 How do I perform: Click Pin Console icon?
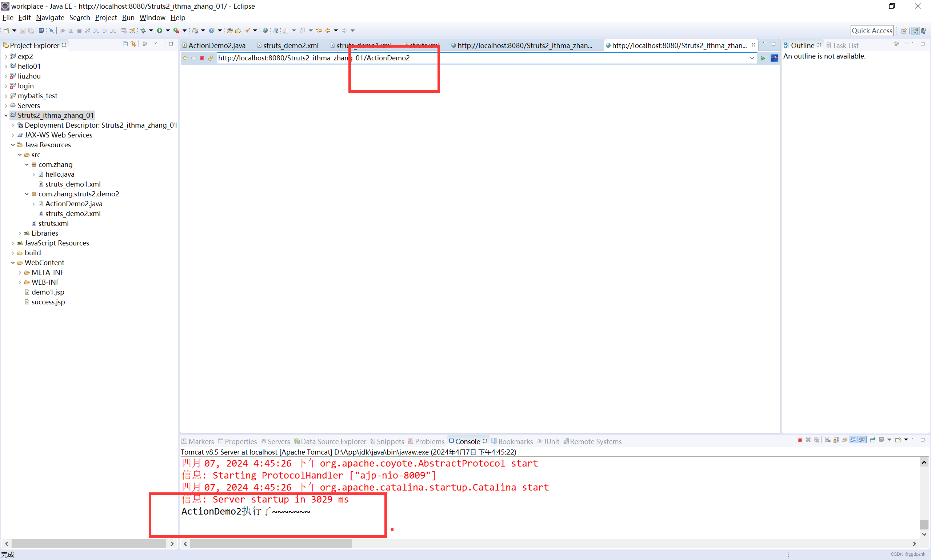(872, 440)
